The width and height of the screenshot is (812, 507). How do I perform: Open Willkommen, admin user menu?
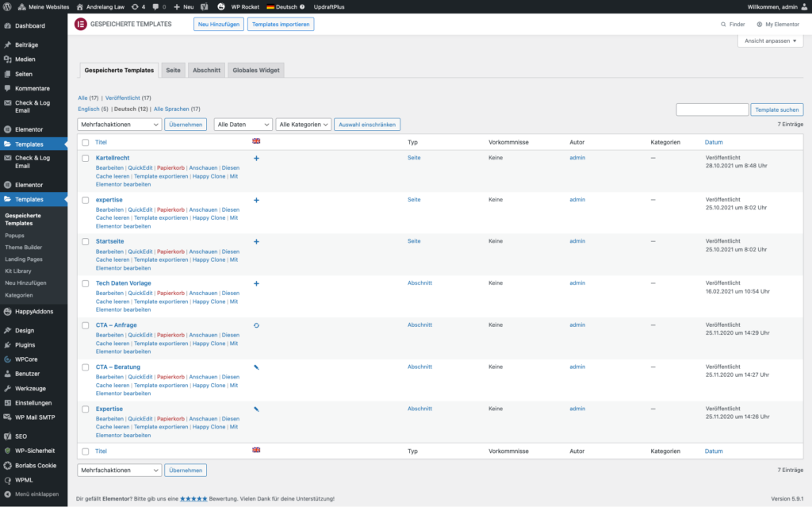click(x=777, y=6)
